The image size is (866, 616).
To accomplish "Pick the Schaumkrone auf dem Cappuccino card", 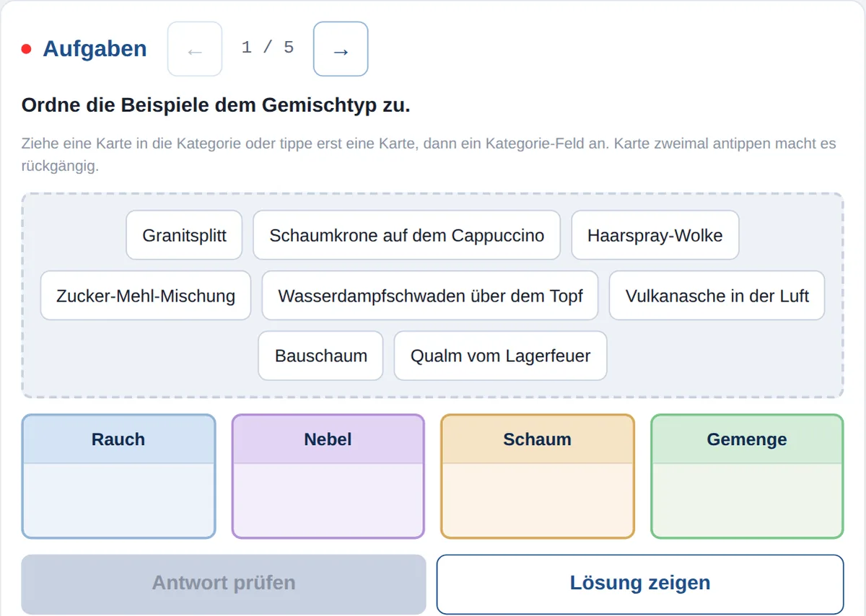I will click(406, 235).
